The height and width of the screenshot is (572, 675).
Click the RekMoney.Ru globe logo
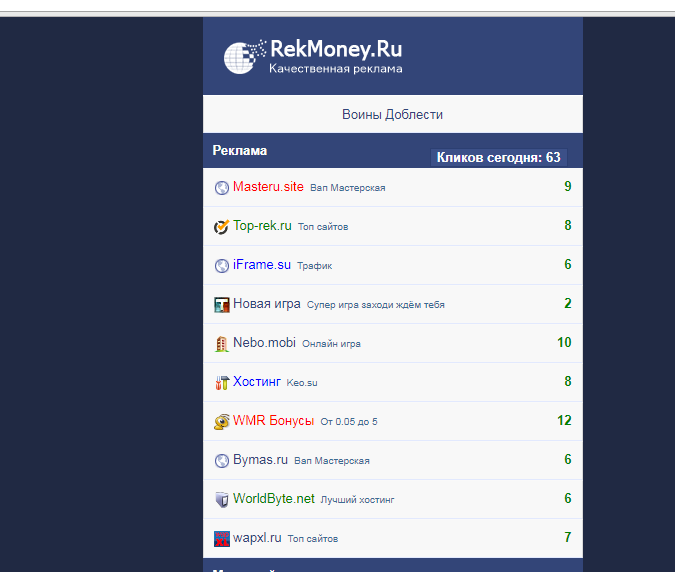point(244,58)
